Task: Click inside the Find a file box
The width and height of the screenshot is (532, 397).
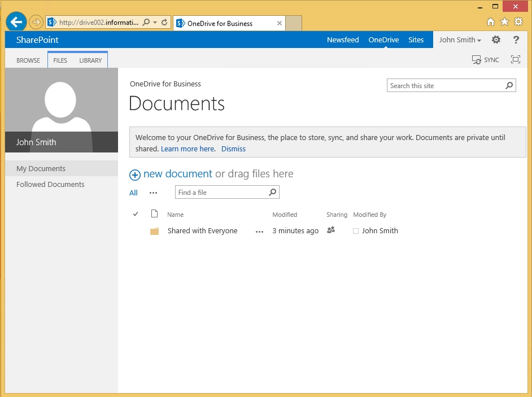Action: (x=221, y=193)
